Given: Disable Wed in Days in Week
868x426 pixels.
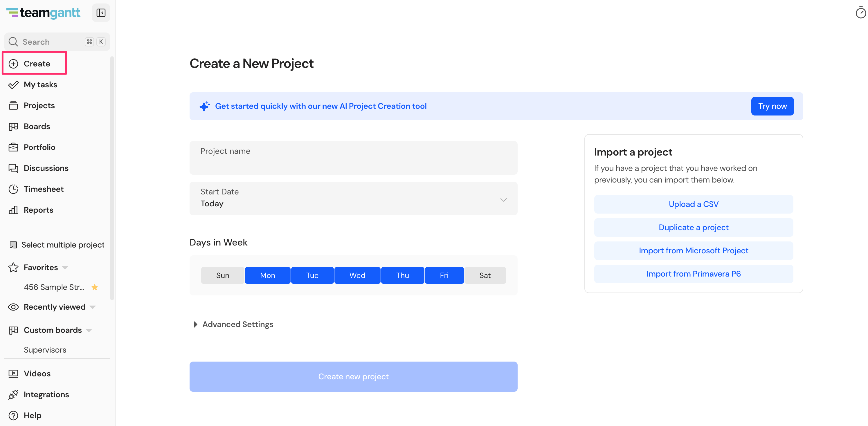Looking at the screenshot, I should point(357,275).
